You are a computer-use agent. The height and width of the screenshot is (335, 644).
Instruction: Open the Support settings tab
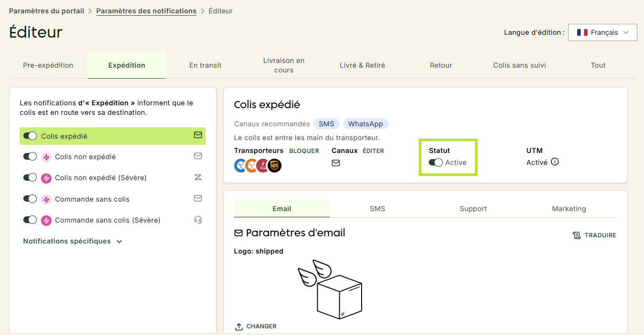coord(473,209)
